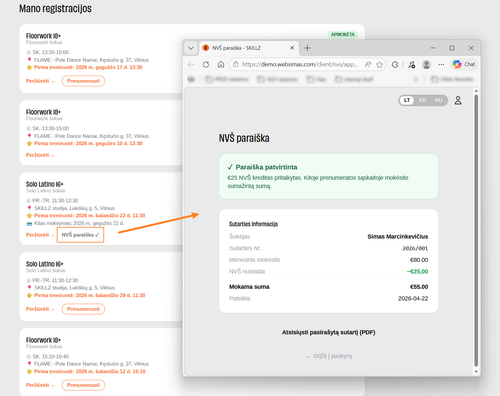Click the NVŠ paraiška ✓ button
The image size is (500, 396).
coord(80,235)
